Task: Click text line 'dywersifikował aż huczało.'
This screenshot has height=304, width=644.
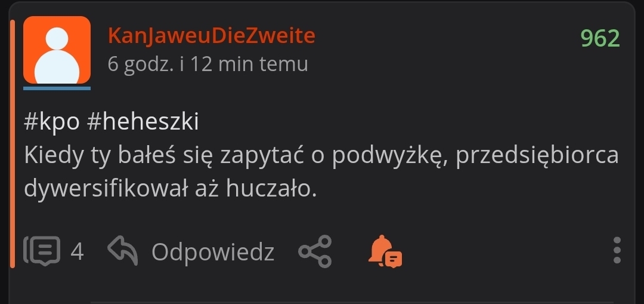Action: tap(171, 189)
